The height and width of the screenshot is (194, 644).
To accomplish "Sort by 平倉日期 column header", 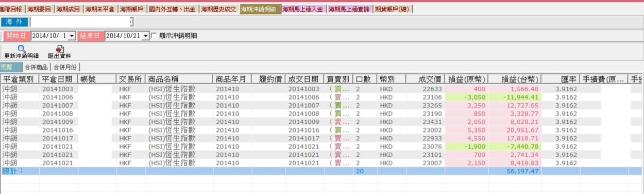I will pyautogui.click(x=59, y=79).
